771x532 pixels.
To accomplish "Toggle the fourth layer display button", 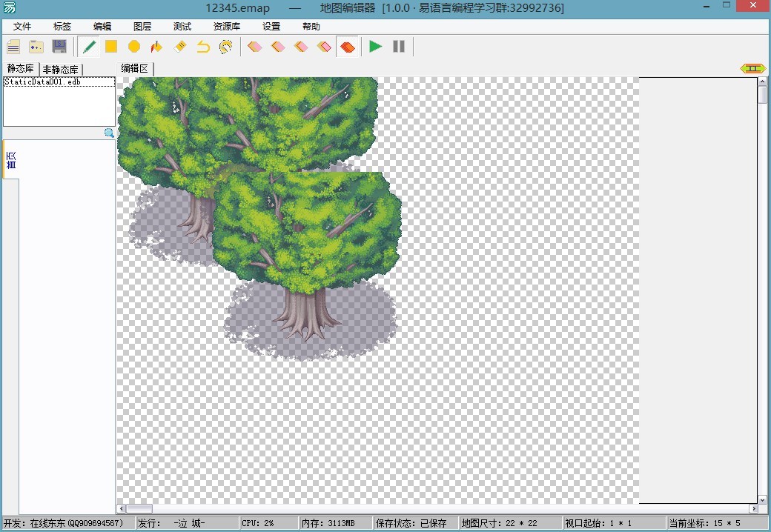I will tap(325, 47).
